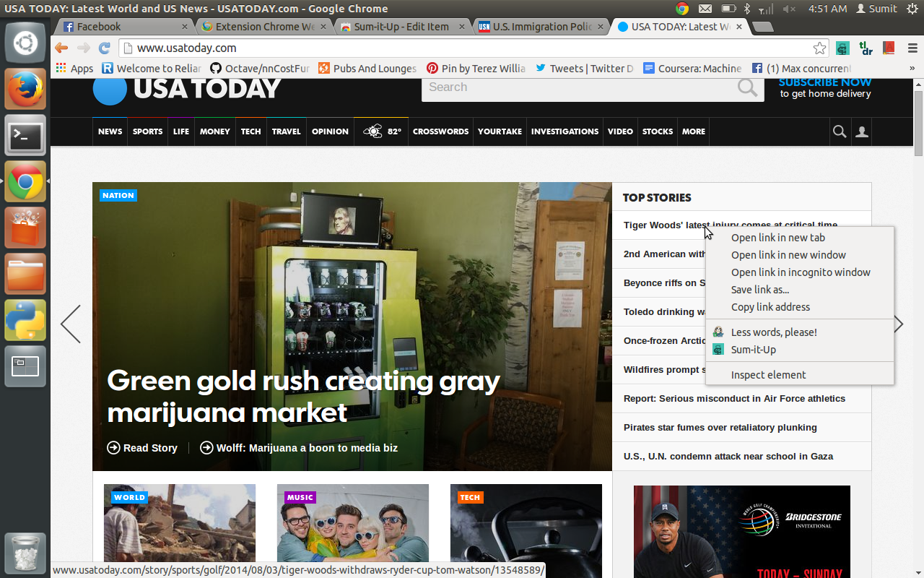924x578 pixels.
Task: Open the MORE menu in the nav bar
Action: (694, 131)
